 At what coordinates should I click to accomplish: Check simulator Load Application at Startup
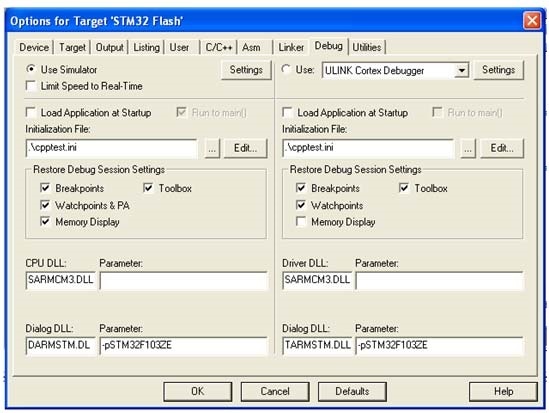point(31,112)
